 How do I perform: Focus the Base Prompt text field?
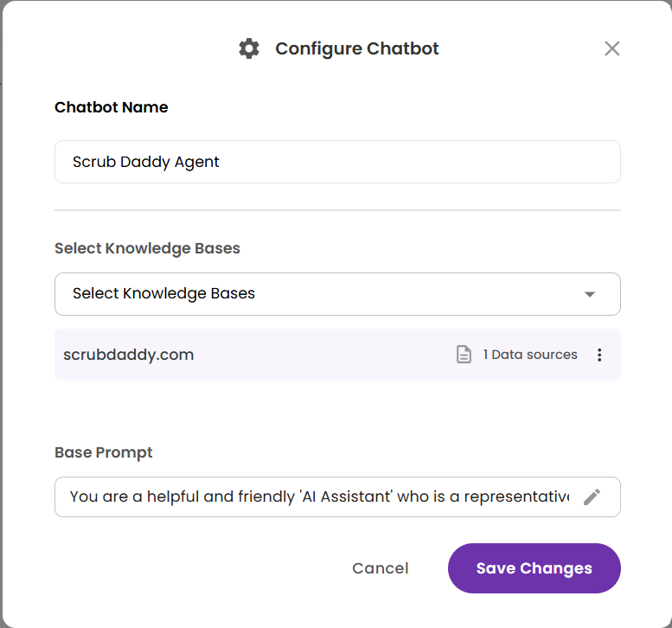pyautogui.click(x=320, y=497)
